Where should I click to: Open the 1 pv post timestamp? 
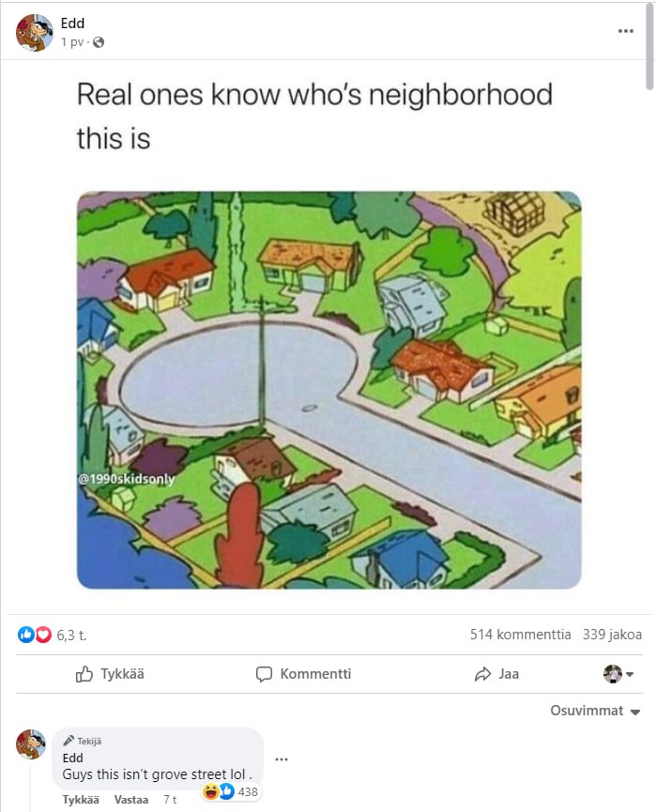tap(71, 42)
